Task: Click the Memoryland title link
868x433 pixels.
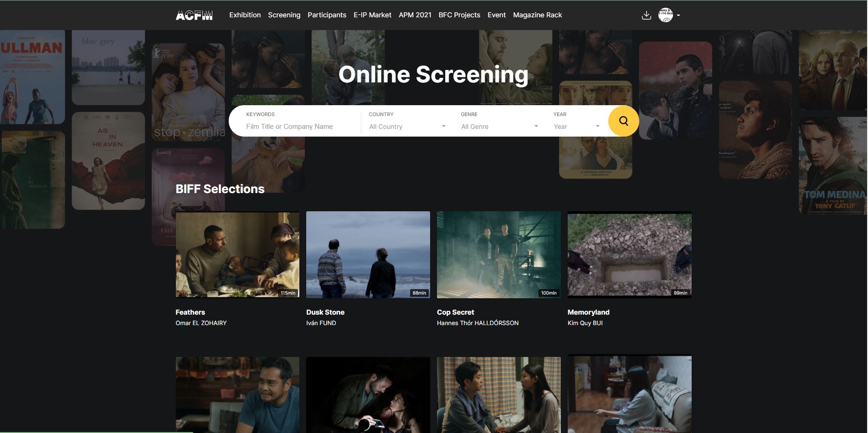Action: point(589,312)
